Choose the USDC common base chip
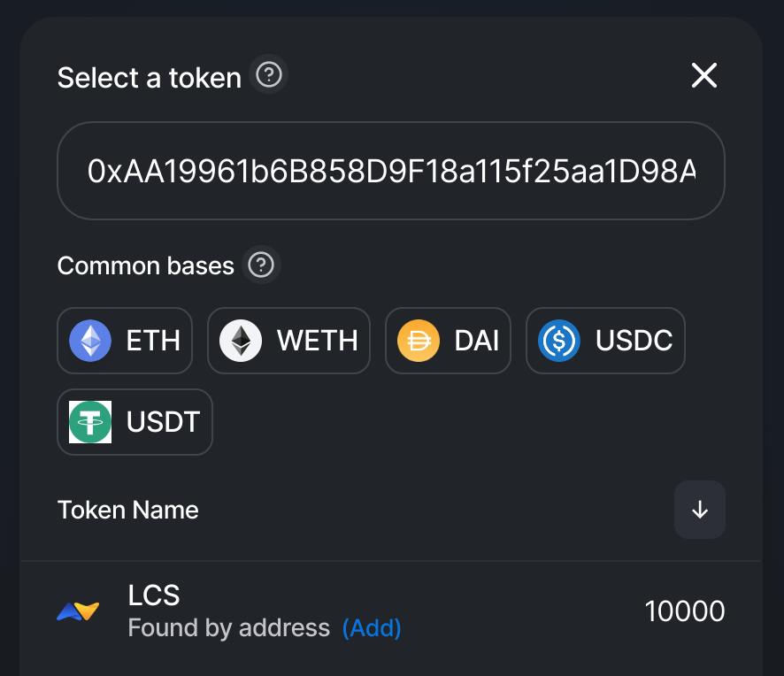784x676 pixels. 605,341
